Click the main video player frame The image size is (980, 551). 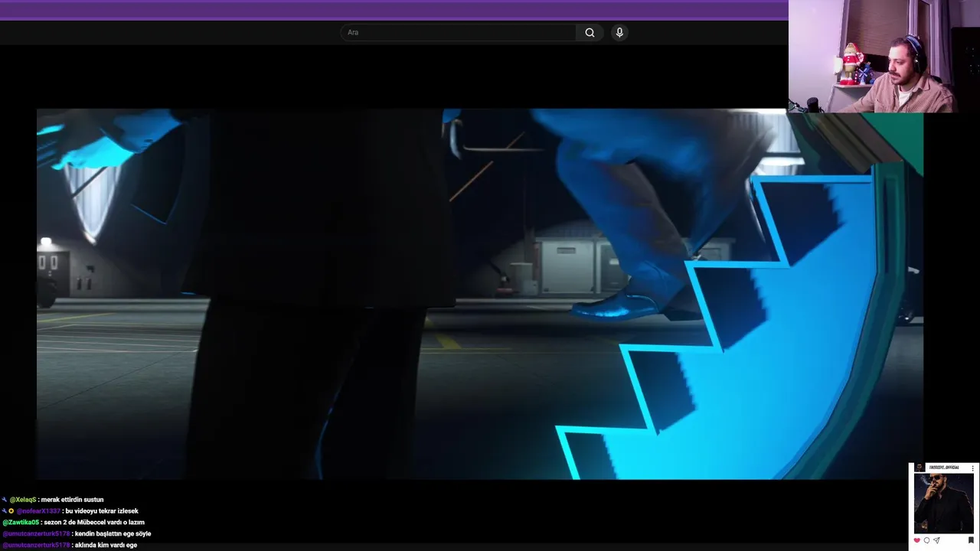479,294
